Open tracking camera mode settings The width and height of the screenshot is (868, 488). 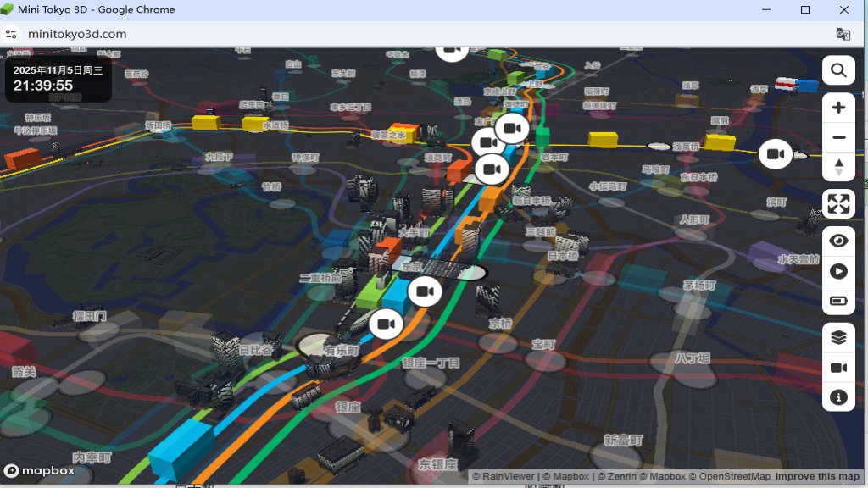tap(838, 367)
